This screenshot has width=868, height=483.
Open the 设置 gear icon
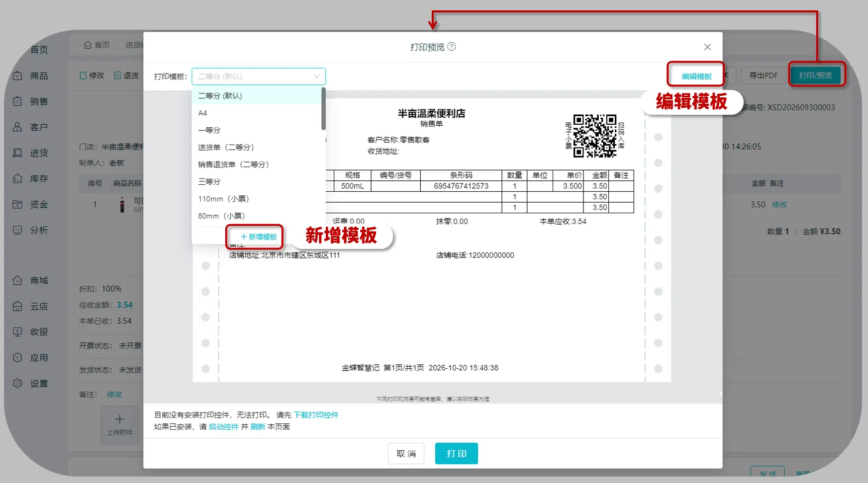click(17, 384)
